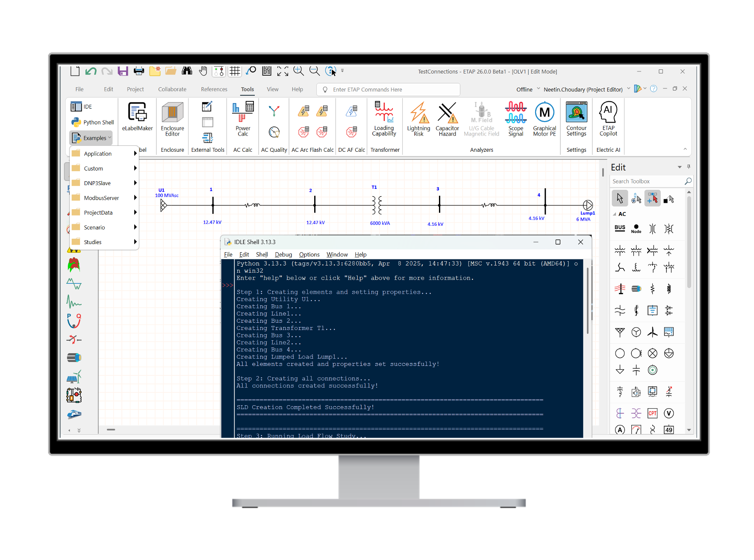Open the Help question mark icon
The height and width of the screenshot is (560, 754).
click(x=654, y=88)
